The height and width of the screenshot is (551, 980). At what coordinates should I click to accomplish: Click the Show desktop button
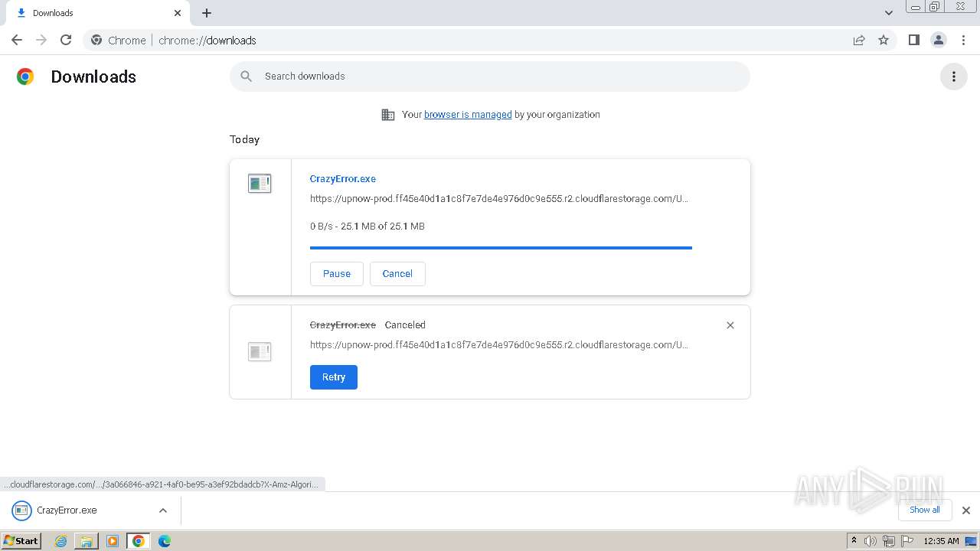[x=972, y=541]
